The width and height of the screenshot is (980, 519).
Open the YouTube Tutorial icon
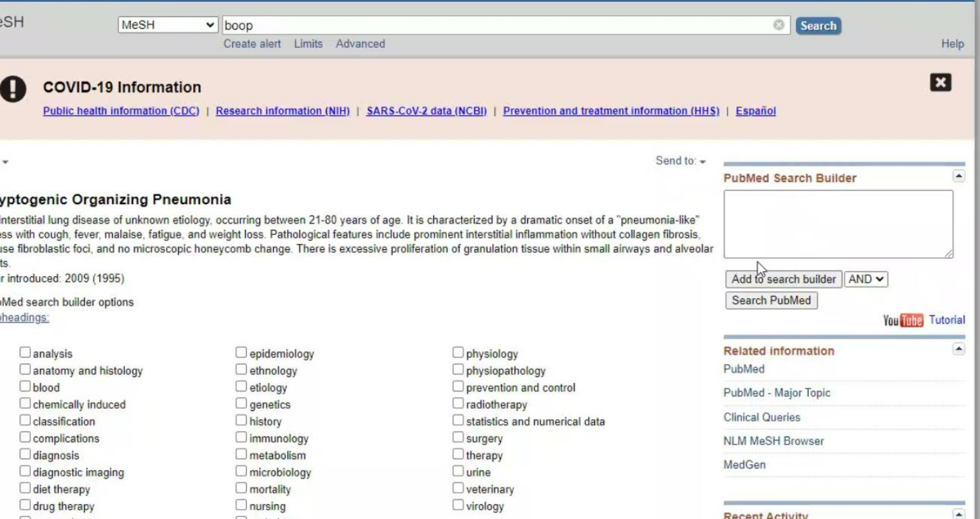click(903, 320)
